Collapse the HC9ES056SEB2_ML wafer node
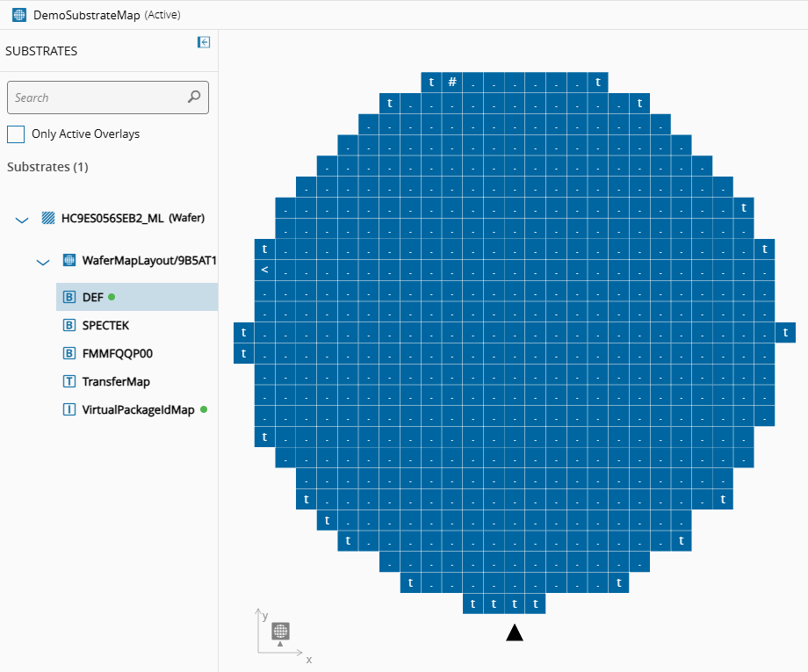The height and width of the screenshot is (672, 808). [x=22, y=220]
